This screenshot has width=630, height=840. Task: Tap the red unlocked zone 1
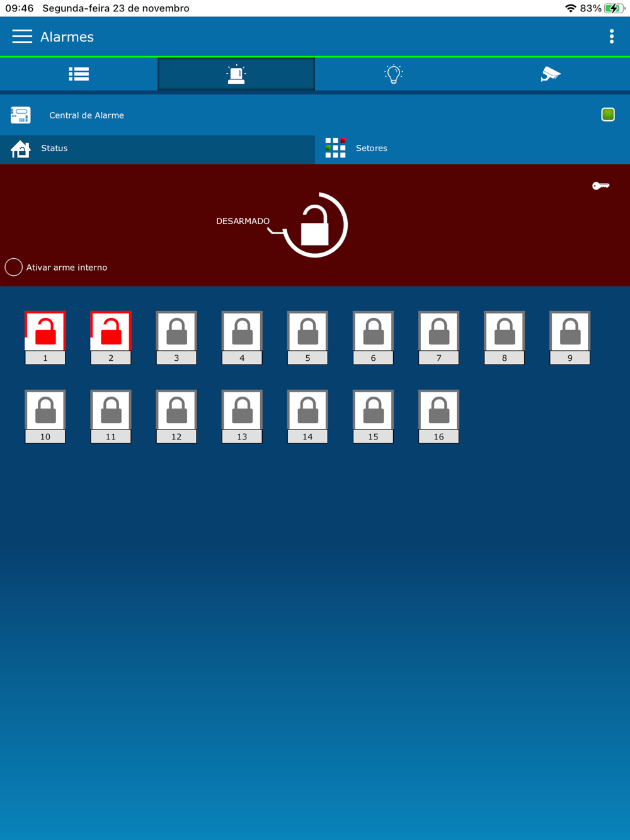pos(45,332)
